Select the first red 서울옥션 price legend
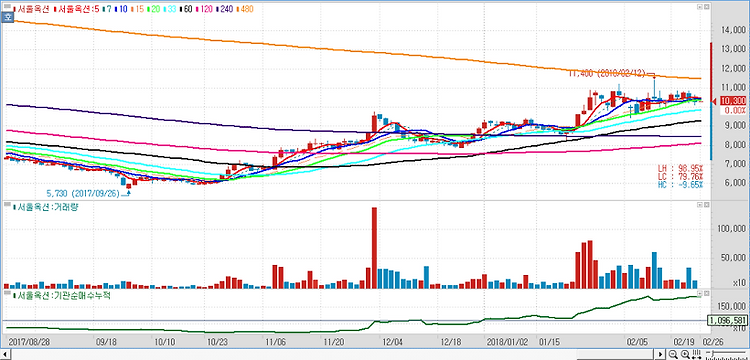 pyautogui.click(x=32, y=9)
